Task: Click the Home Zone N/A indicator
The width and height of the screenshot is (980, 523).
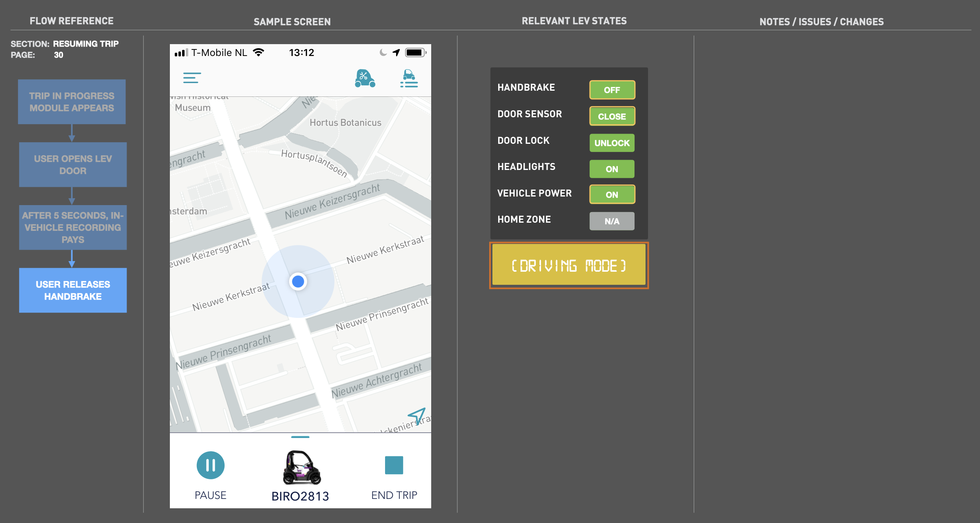Action: point(612,221)
